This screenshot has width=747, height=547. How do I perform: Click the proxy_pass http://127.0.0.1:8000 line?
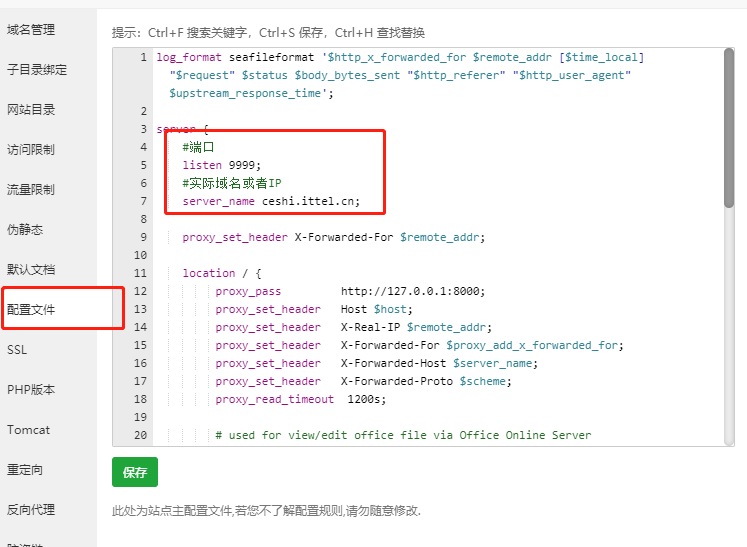coord(350,291)
